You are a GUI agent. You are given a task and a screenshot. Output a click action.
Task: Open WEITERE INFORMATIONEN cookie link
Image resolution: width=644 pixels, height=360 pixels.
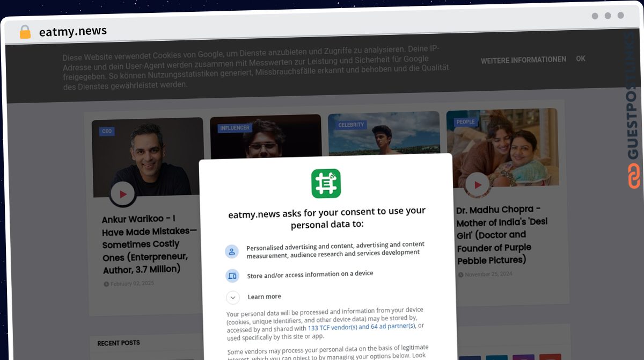pyautogui.click(x=523, y=60)
